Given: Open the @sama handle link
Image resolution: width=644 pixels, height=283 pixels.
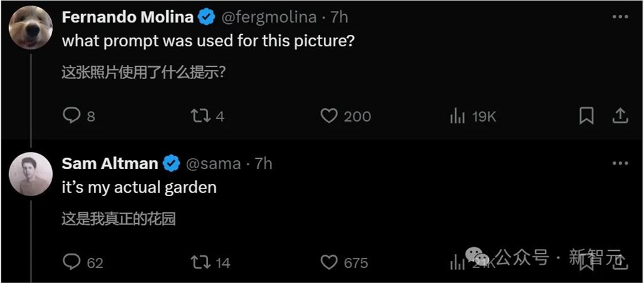Looking at the screenshot, I should 213,163.
